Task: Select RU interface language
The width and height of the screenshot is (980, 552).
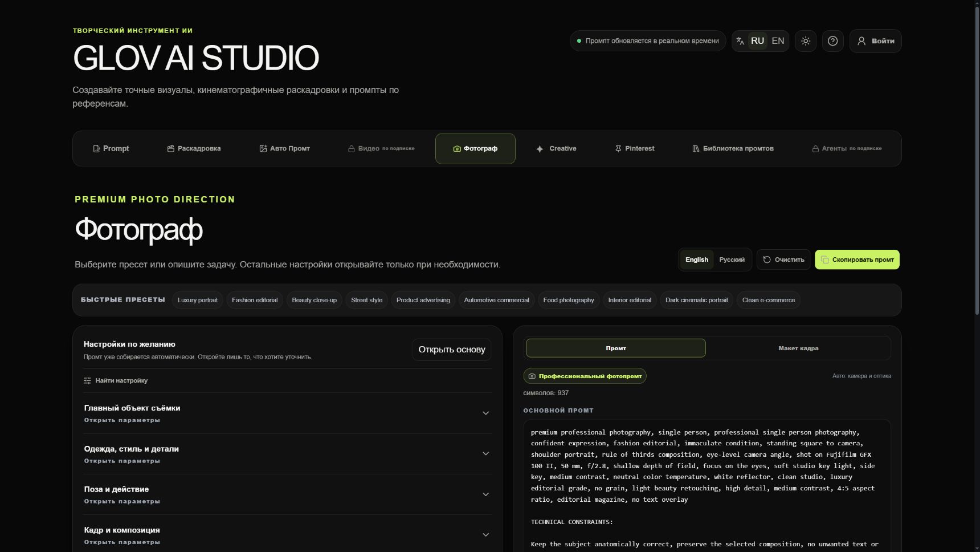Action: [x=757, y=41]
